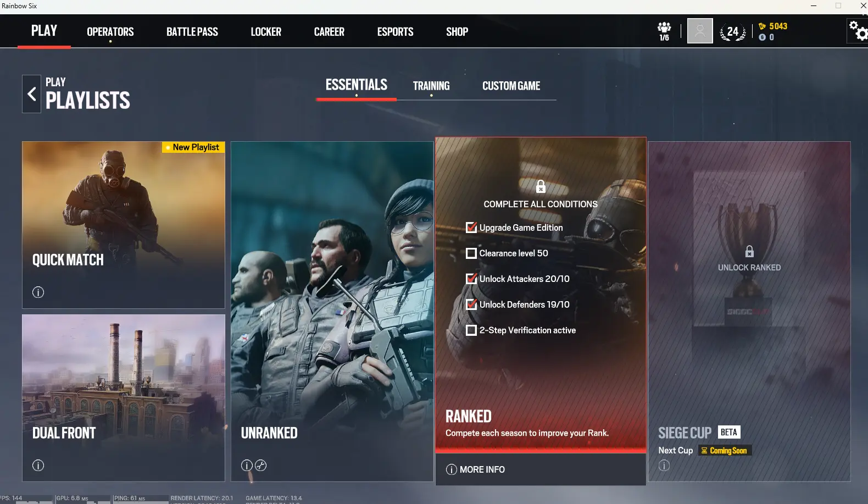Select the ESSENTIALS playlist tab
This screenshot has height=504, width=868.
[x=357, y=85]
